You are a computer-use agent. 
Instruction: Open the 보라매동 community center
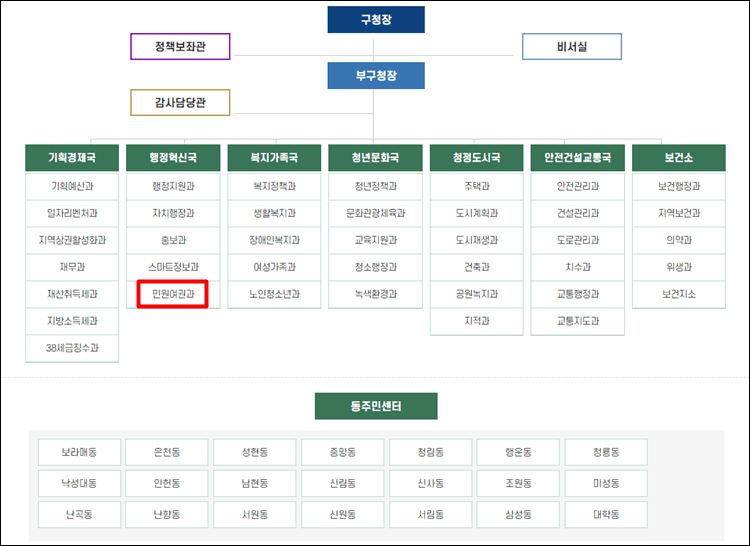(x=79, y=452)
